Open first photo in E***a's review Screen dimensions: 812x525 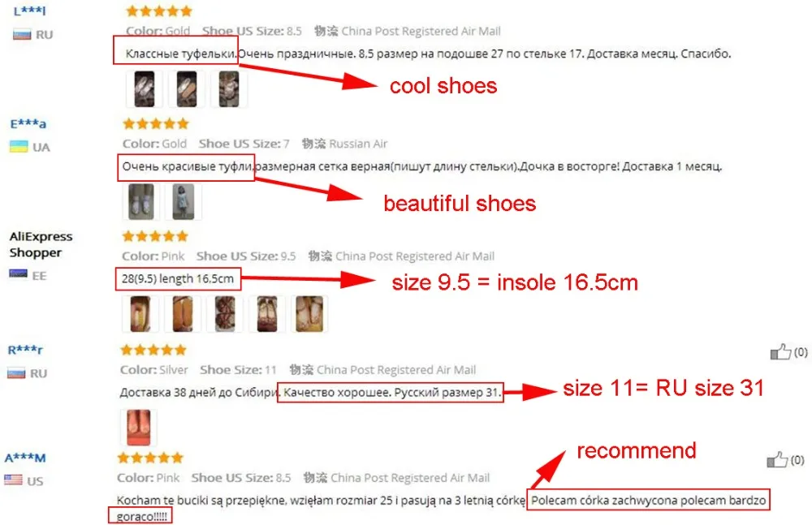coord(141,201)
